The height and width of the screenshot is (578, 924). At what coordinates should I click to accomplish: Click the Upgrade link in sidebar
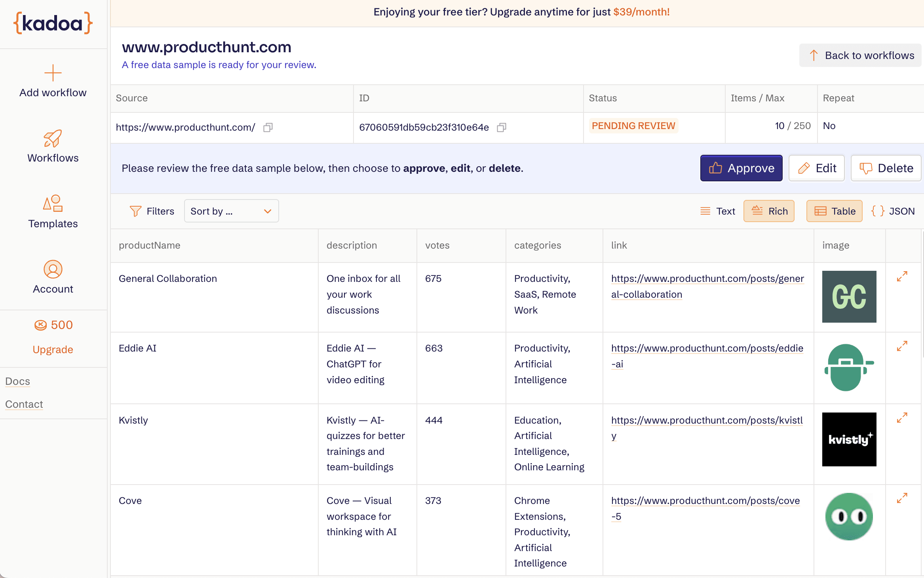click(53, 350)
